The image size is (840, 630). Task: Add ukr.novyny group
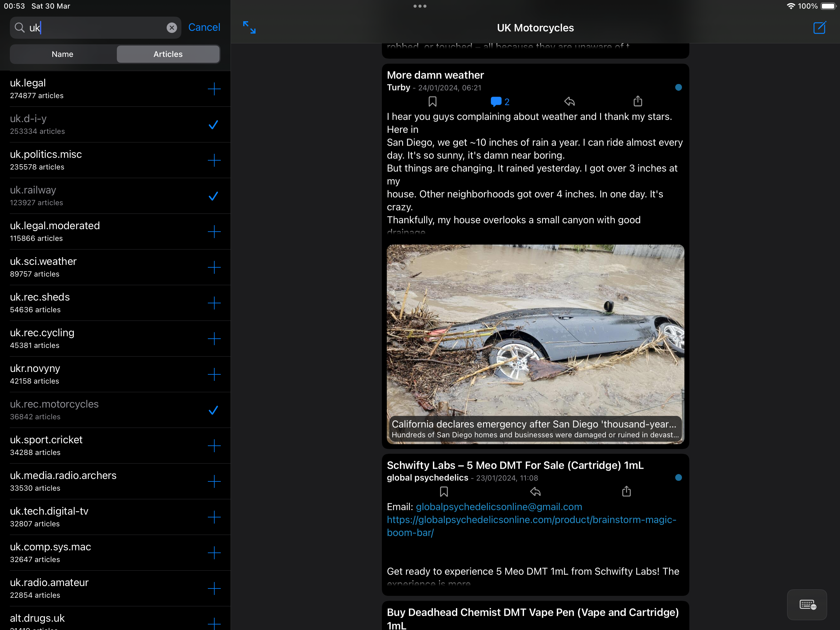pyautogui.click(x=214, y=374)
